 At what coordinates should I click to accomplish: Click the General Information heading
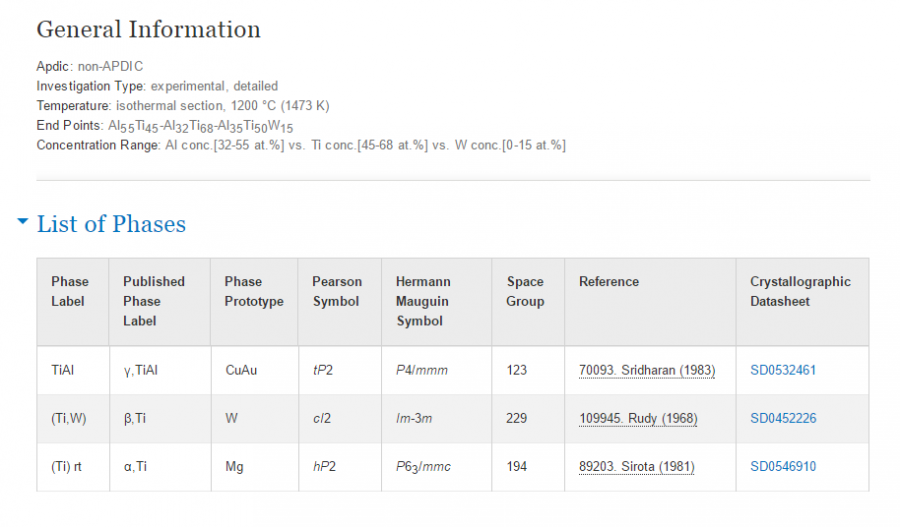tap(149, 29)
